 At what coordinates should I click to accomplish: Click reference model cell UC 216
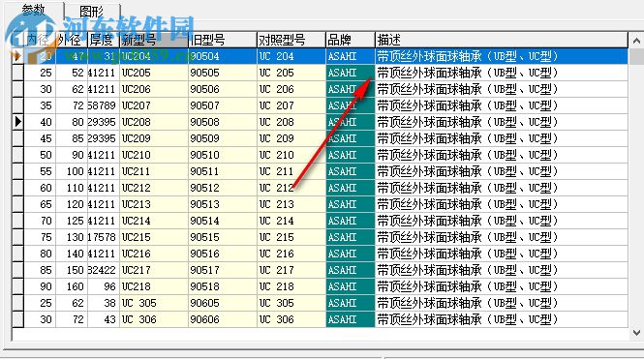(x=291, y=254)
